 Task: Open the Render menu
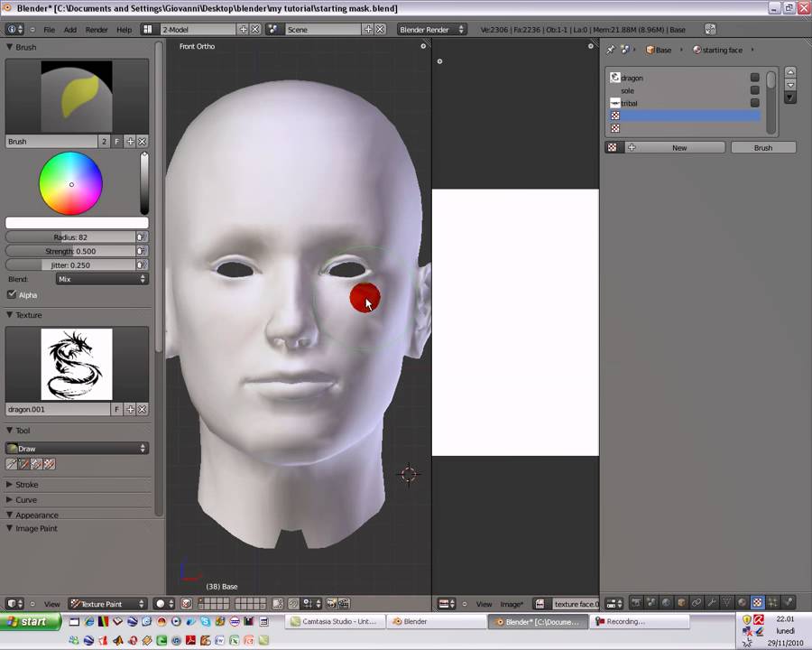[97, 30]
